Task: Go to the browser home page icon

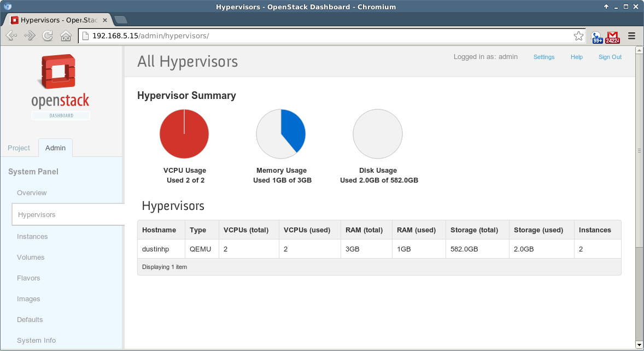Action: click(66, 36)
